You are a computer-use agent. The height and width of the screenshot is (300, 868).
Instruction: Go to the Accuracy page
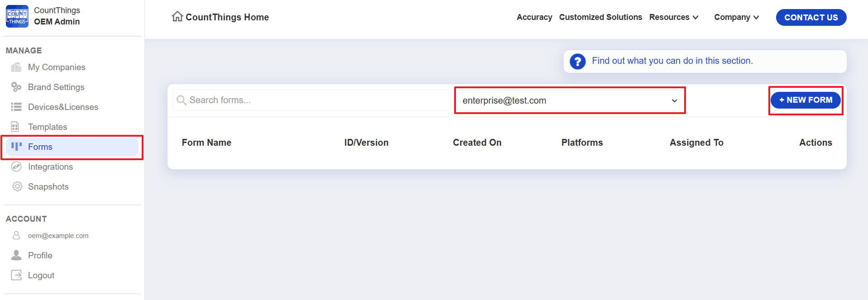[x=534, y=17]
